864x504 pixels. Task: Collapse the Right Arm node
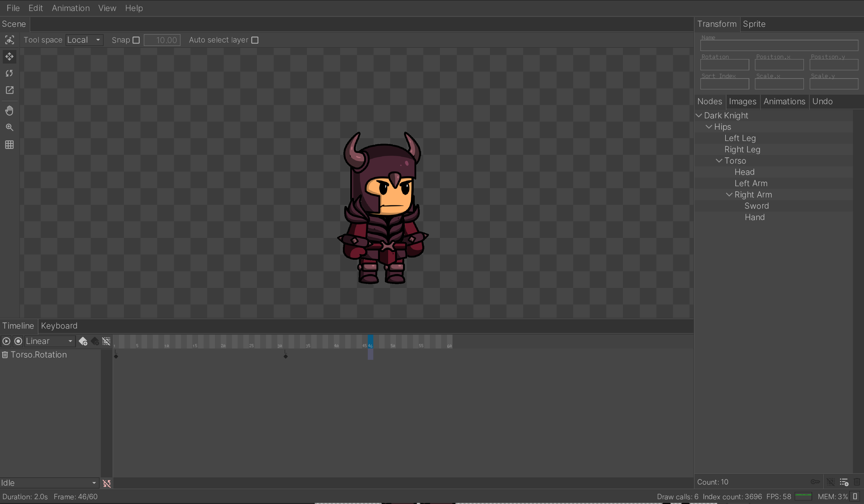pos(729,195)
